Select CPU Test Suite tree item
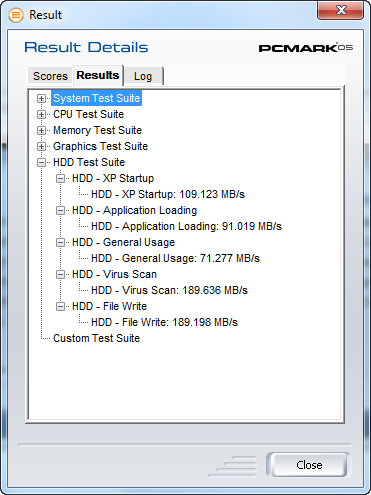Viewport: 371px width, 495px height. pyautogui.click(x=89, y=114)
